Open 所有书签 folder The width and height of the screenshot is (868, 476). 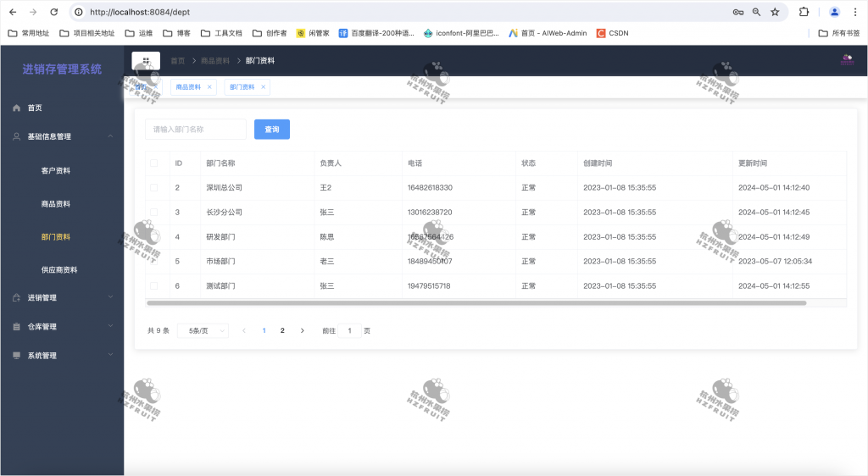(x=839, y=33)
